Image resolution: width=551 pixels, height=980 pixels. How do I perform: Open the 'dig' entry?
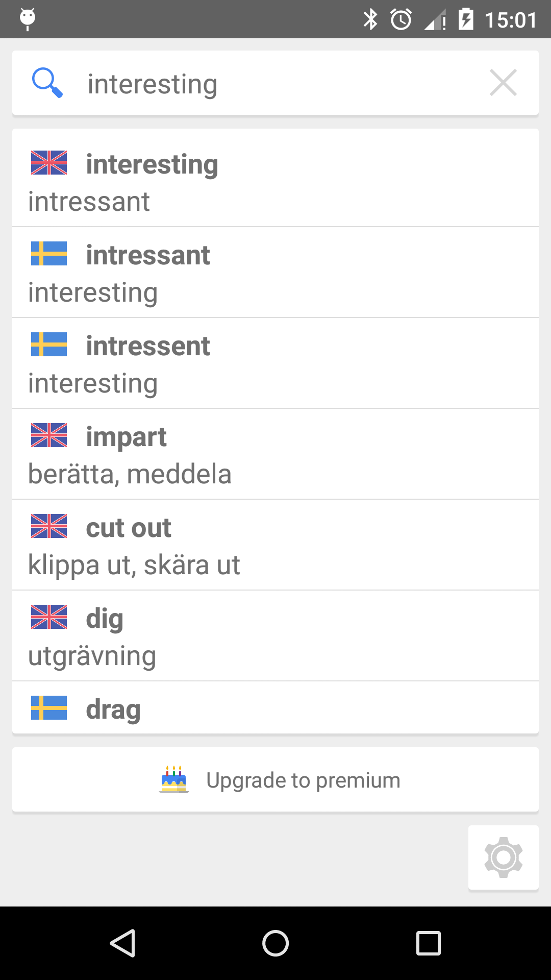click(275, 636)
